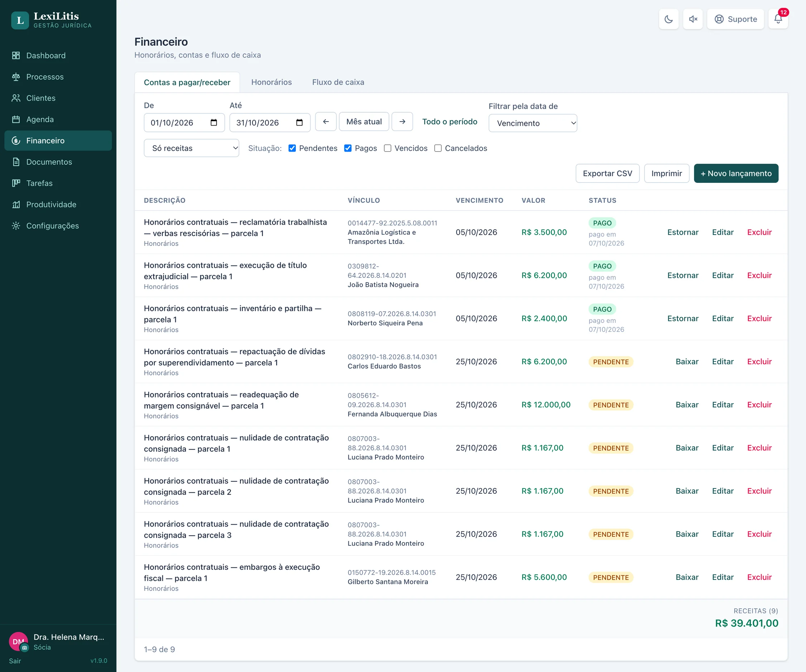Open the Vencimento date filter dropdown
The height and width of the screenshot is (672, 806).
tap(533, 123)
